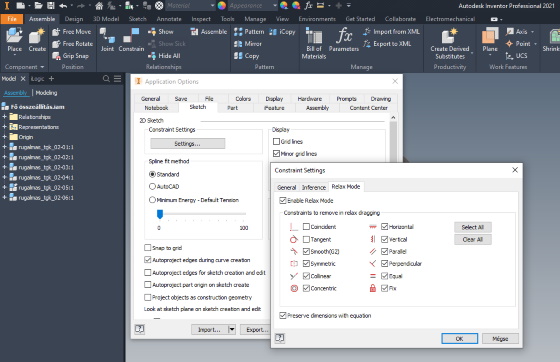Activate the Free Rotate tool
Viewport: 560px width, 362px height.
pyautogui.click(x=72, y=44)
